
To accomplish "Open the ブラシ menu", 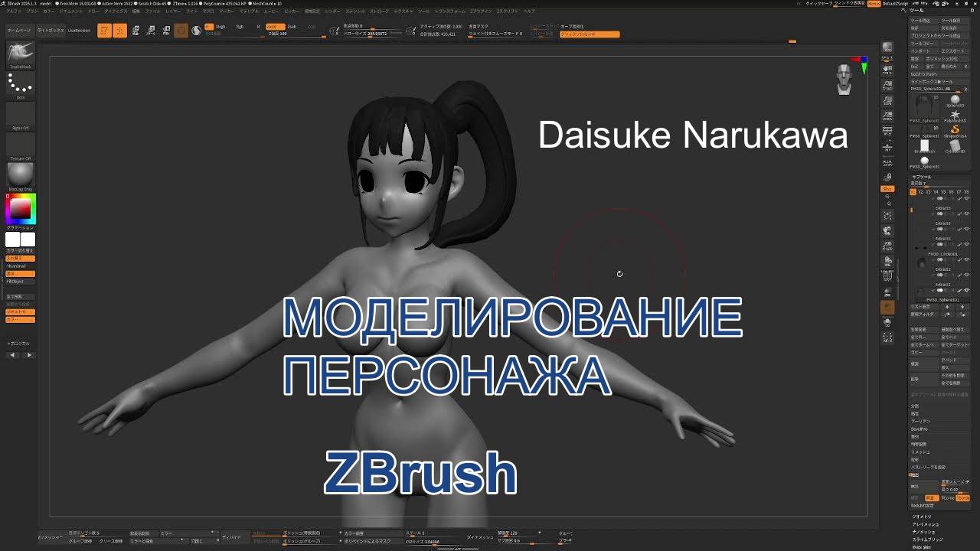I will click(x=31, y=12).
